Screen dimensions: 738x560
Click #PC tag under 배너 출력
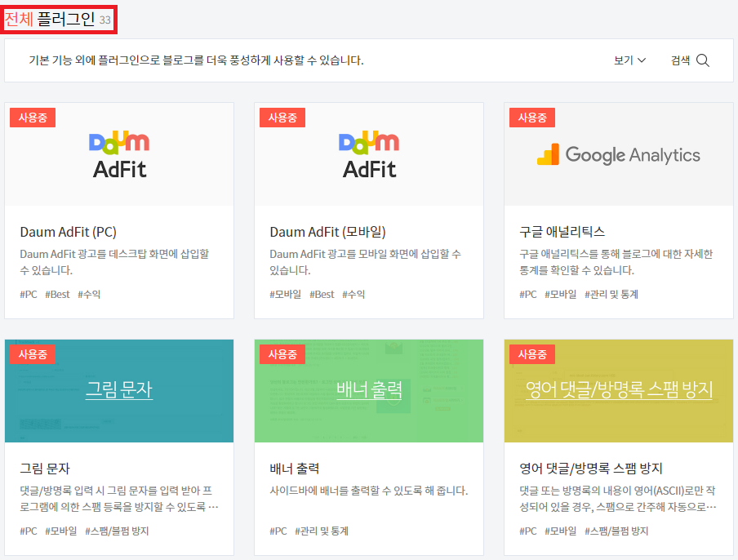278,531
